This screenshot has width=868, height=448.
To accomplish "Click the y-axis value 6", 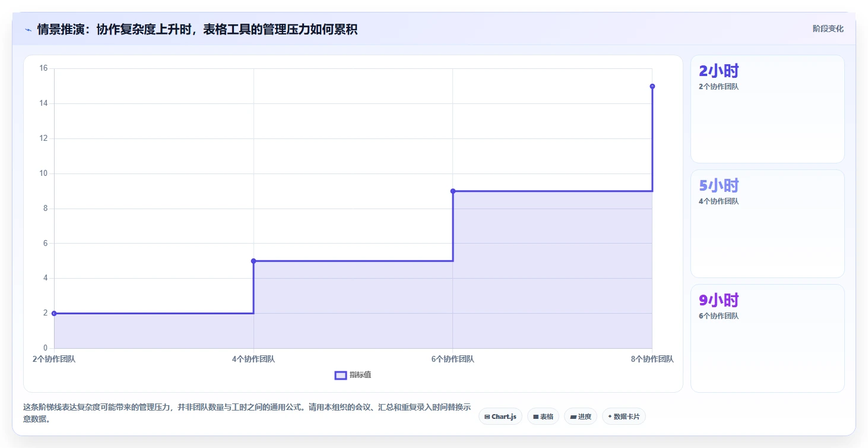I will 46,243.
